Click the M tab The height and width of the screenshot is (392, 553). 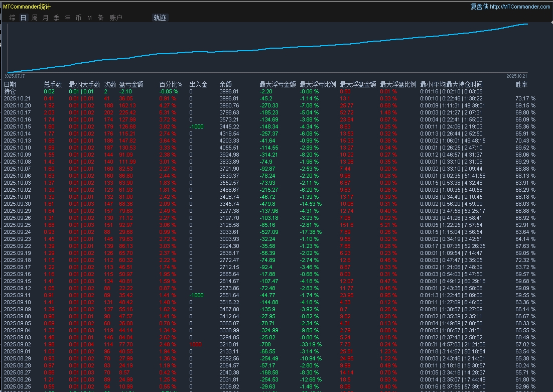(x=89, y=18)
